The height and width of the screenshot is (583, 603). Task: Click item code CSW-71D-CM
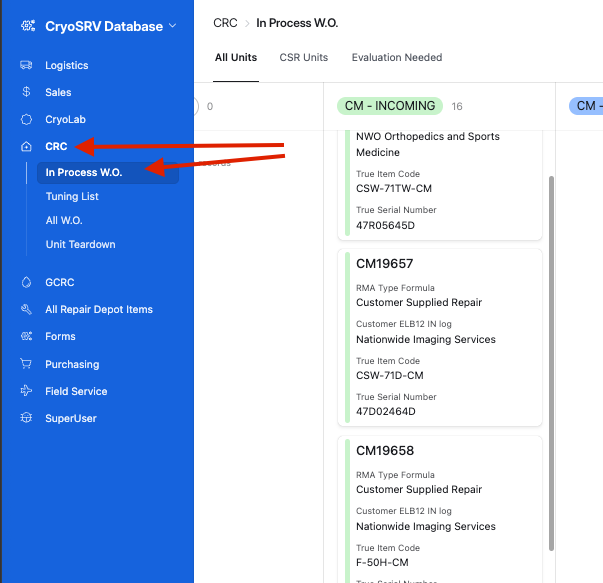coord(390,375)
